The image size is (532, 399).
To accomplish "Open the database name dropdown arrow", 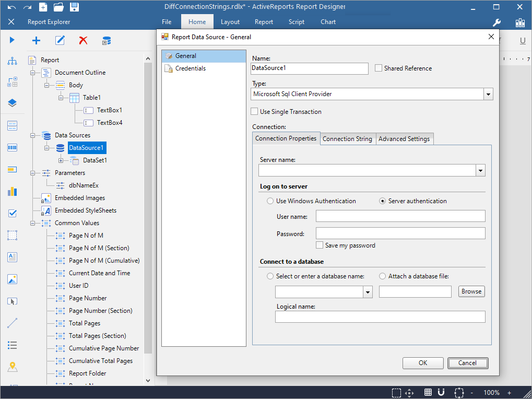I will [x=368, y=292].
